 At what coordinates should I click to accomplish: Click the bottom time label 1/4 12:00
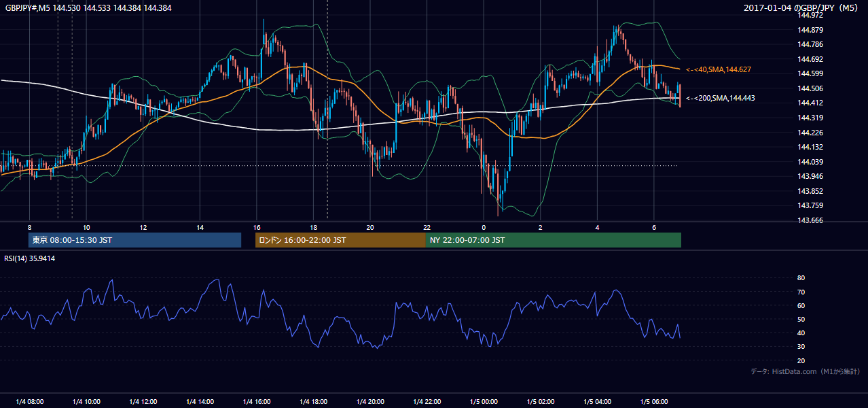143,402
